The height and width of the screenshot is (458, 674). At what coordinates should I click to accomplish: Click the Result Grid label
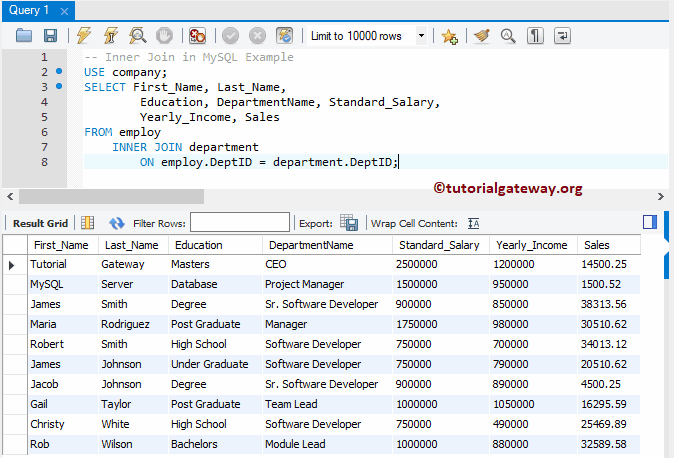click(x=40, y=223)
